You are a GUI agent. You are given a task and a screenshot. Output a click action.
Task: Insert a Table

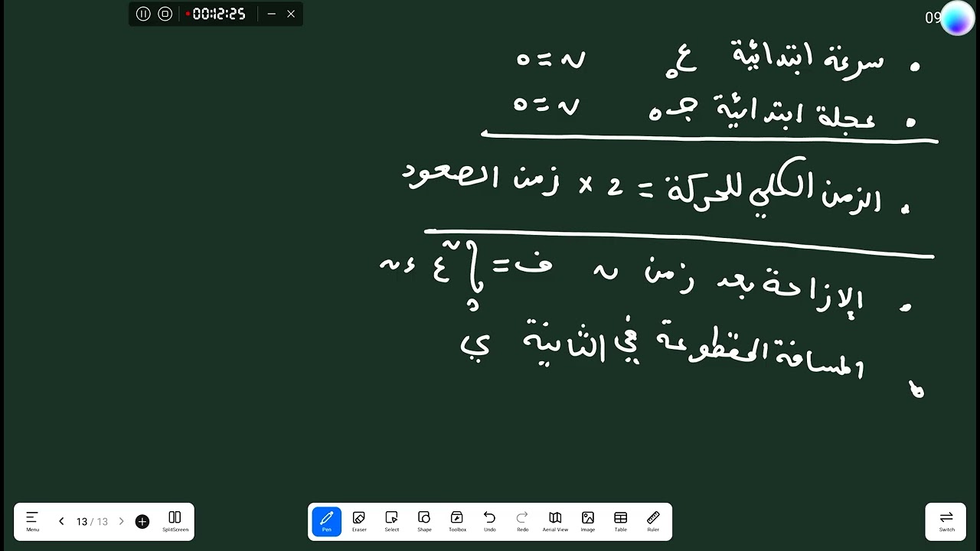pos(621,521)
